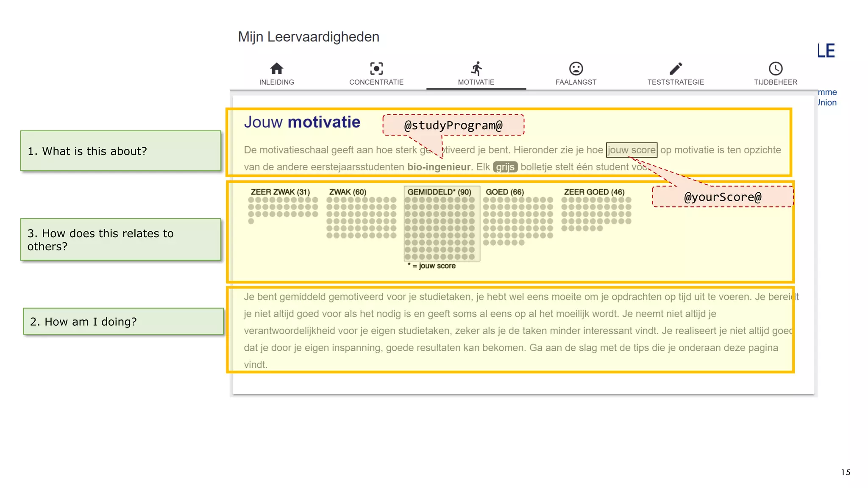Screen dimensions: 868x488
Task: Switch to the CONCENTRATIE tab label
Action: click(376, 82)
